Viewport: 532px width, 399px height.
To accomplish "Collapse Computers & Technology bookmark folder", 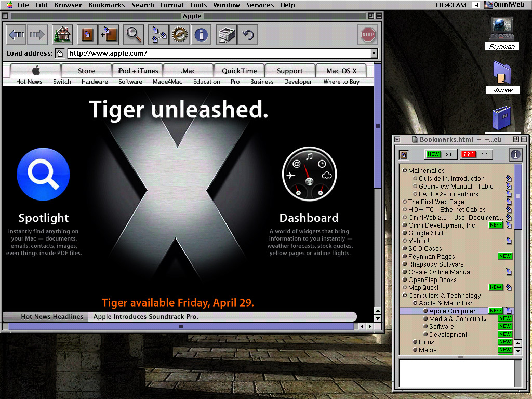I will click(404, 295).
